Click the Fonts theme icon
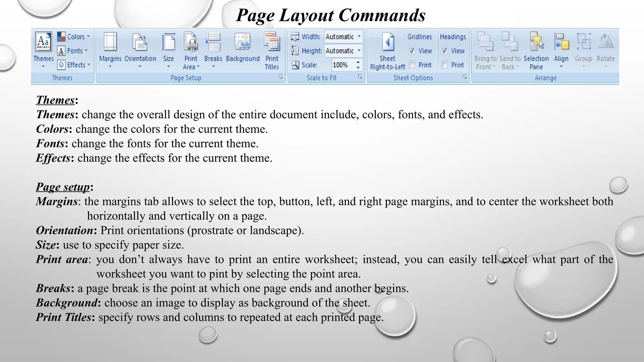644x362 pixels. coord(61,51)
